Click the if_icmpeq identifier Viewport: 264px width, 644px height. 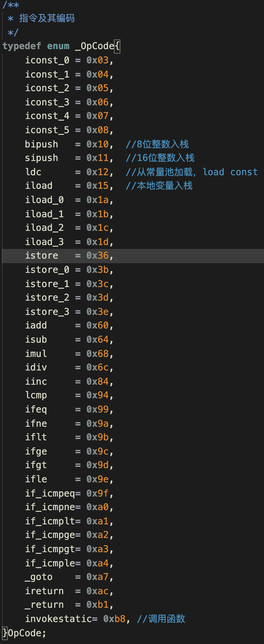click(x=50, y=493)
